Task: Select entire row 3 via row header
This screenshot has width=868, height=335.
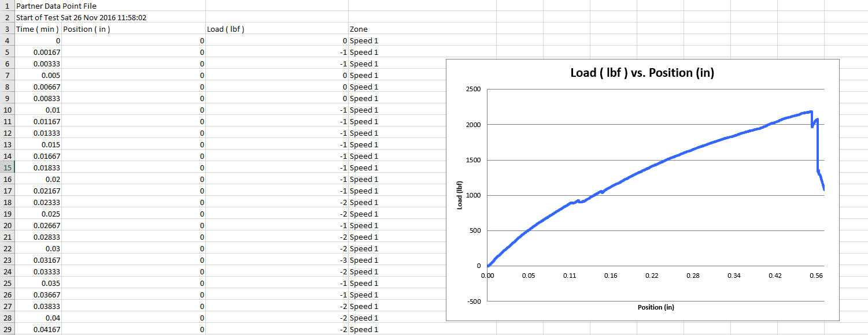Action: [7, 29]
